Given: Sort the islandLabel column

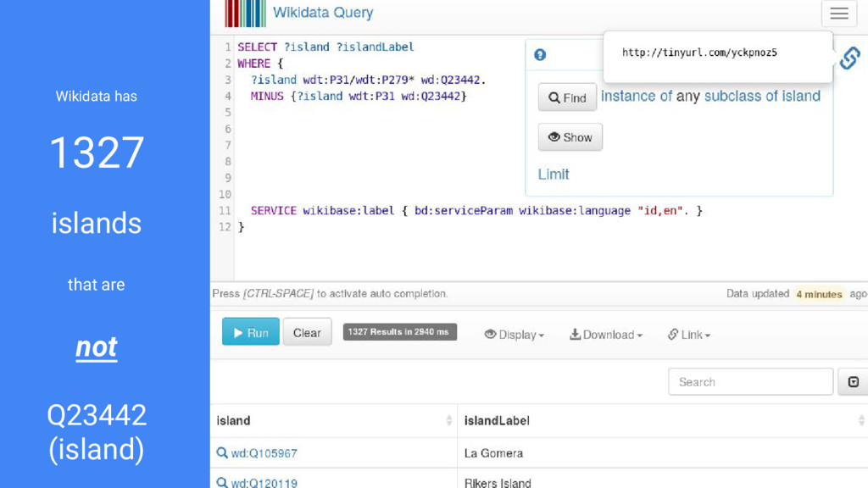Looking at the screenshot, I should point(861,420).
